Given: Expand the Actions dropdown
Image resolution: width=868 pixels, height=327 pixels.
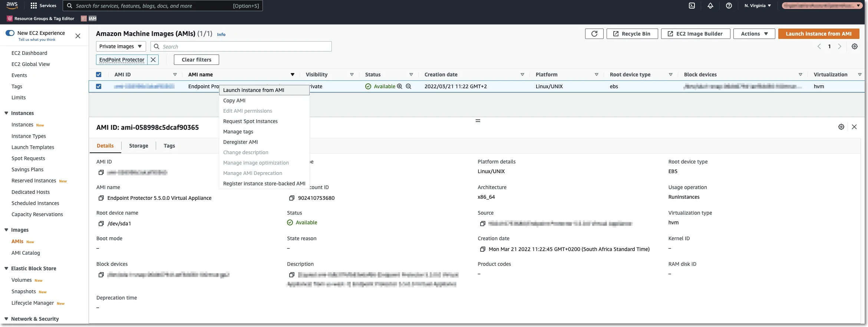Looking at the screenshot, I should pos(754,34).
